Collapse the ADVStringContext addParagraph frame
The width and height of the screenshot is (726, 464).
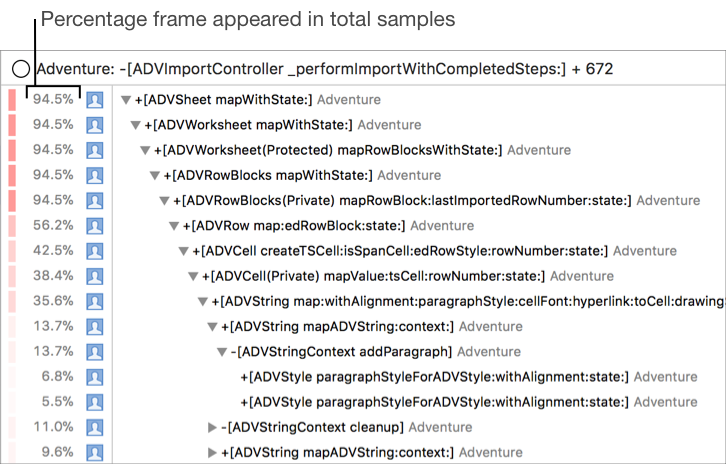[x=222, y=351]
